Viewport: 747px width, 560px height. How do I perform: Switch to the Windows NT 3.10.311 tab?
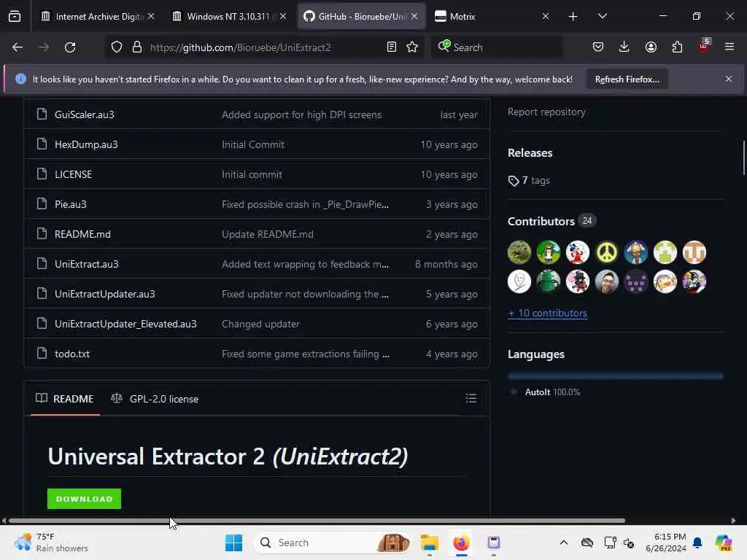(x=229, y=16)
